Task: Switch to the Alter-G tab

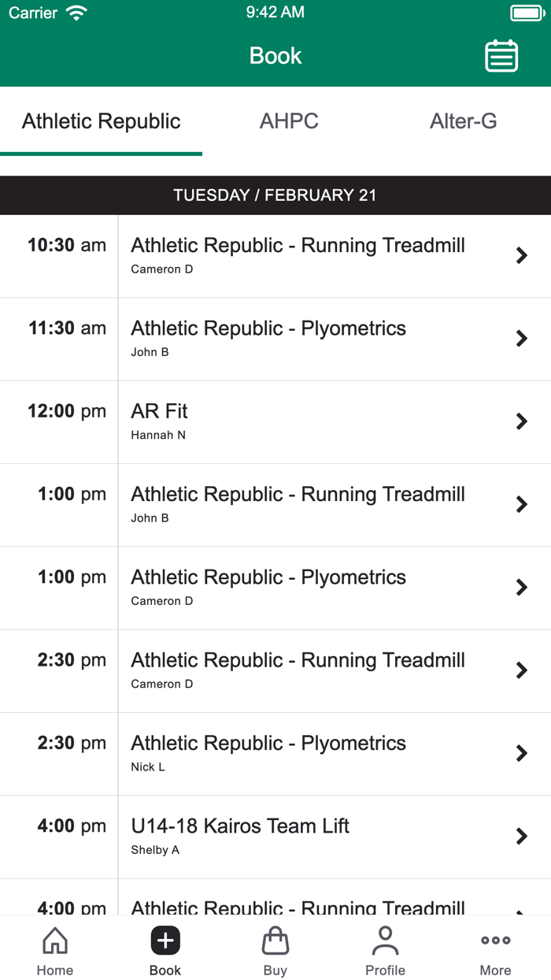Action: pos(464,121)
